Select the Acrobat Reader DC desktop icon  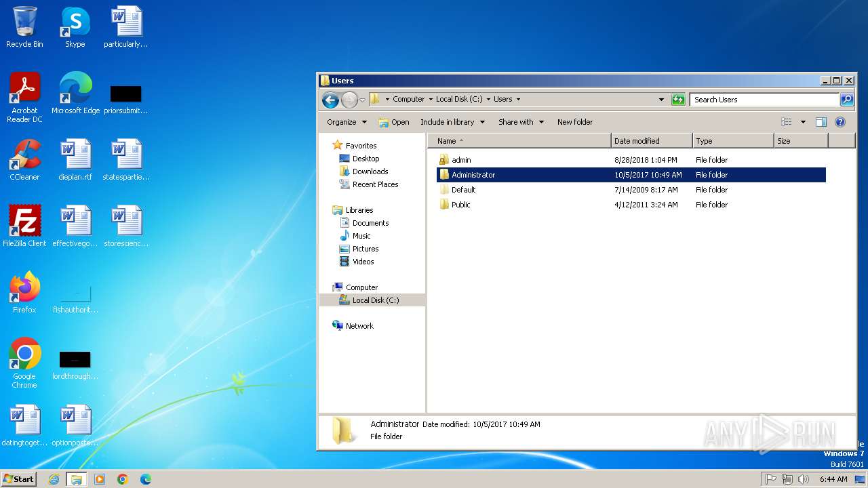tap(24, 98)
